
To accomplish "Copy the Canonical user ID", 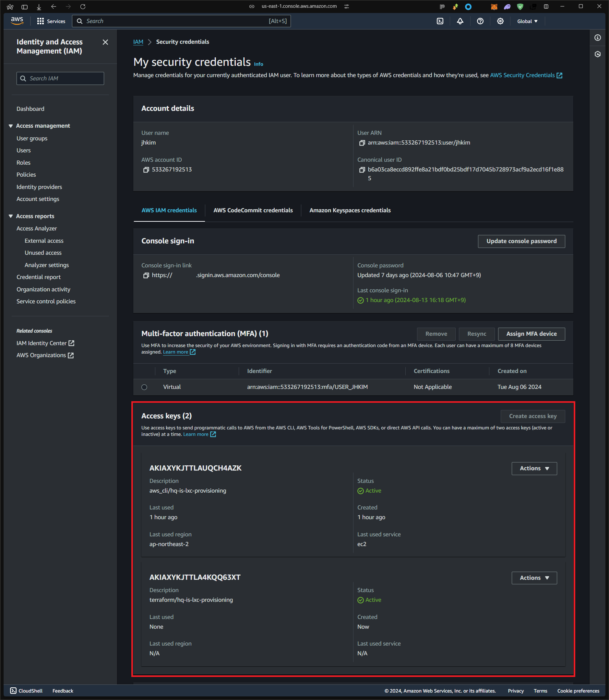I will pos(362,170).
